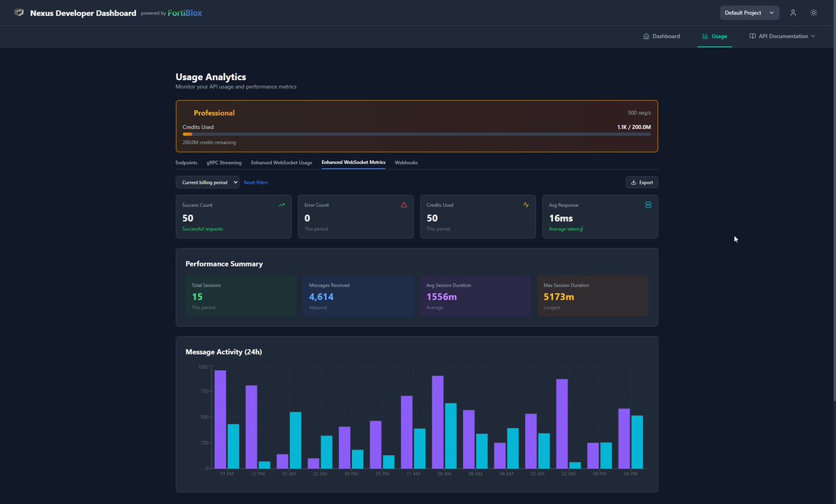Click the warning triangle on Error Count card
836x504 pixels.
click(x=403, y=204)
